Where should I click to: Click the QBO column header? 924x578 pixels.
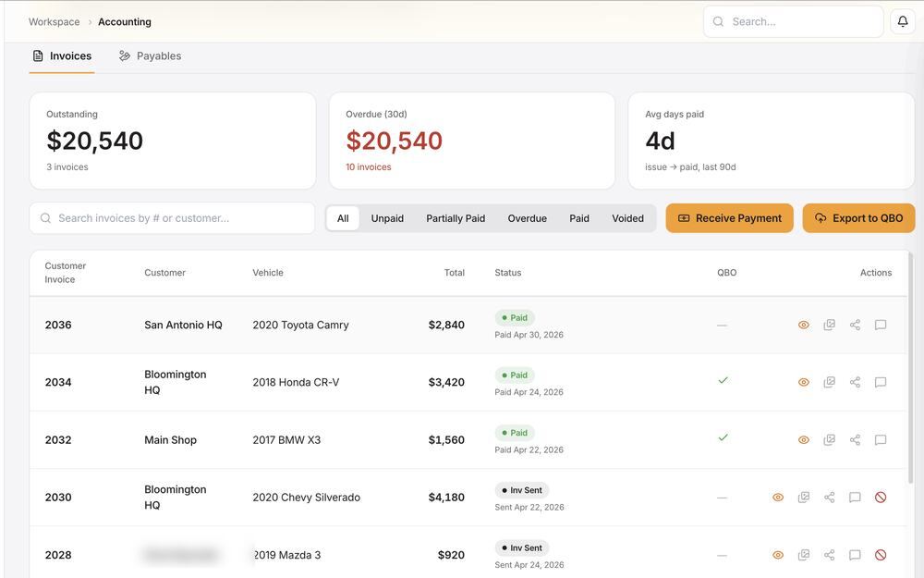click(726, 273)
